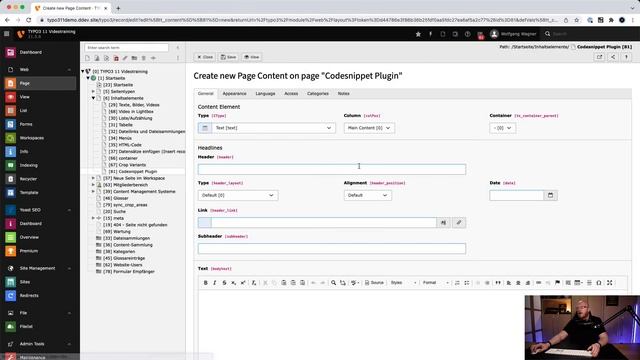Screen dimensions: 640x360
Task: Apply subscript formatting in the editor toolbar
Action: pyautogui.click(x=233, y=283)
